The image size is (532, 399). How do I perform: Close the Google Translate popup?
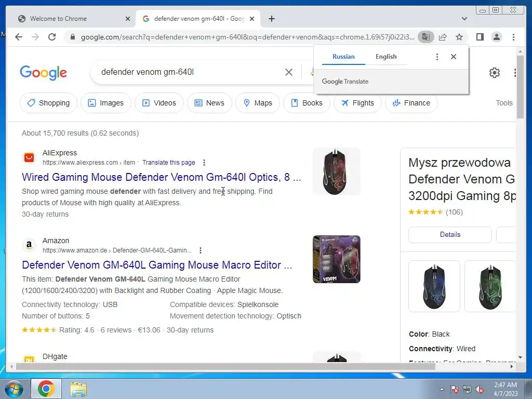click(x=453, y=57)
